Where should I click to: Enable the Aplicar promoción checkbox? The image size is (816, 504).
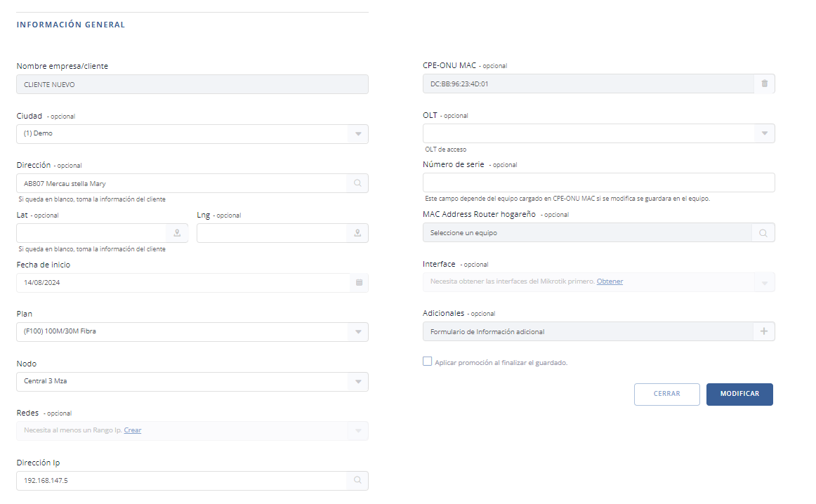coord(428,362)
